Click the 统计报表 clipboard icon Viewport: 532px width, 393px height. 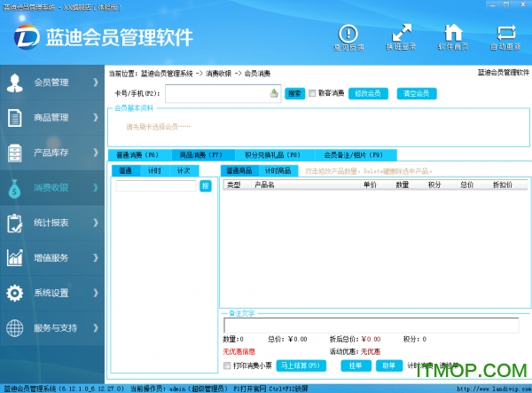point(14,223)
